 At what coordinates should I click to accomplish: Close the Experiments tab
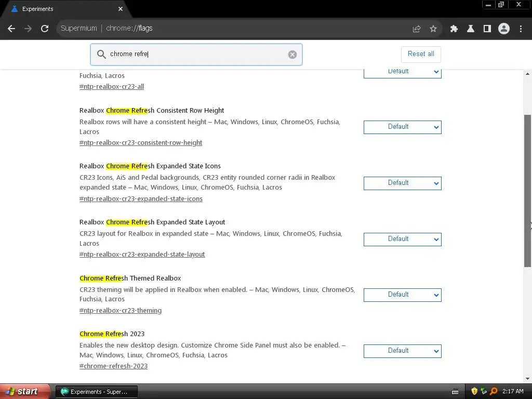tap(121, 9)
